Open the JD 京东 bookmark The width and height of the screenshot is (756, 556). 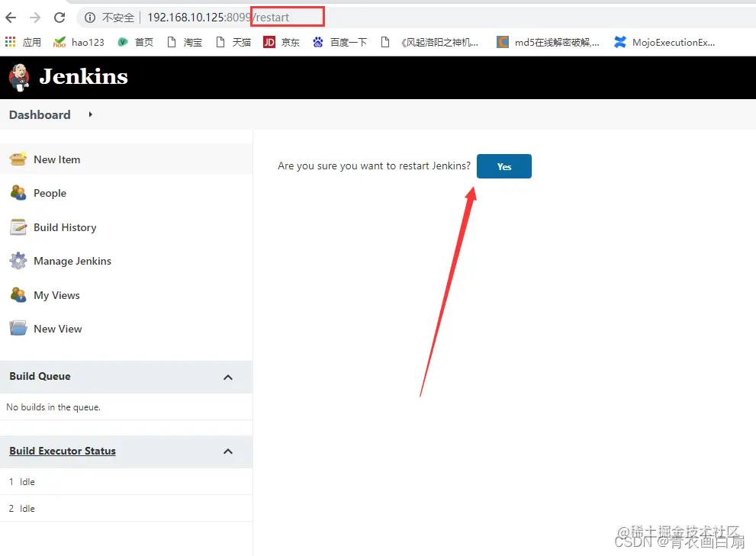pyautogui.click(x=281, y=43)
